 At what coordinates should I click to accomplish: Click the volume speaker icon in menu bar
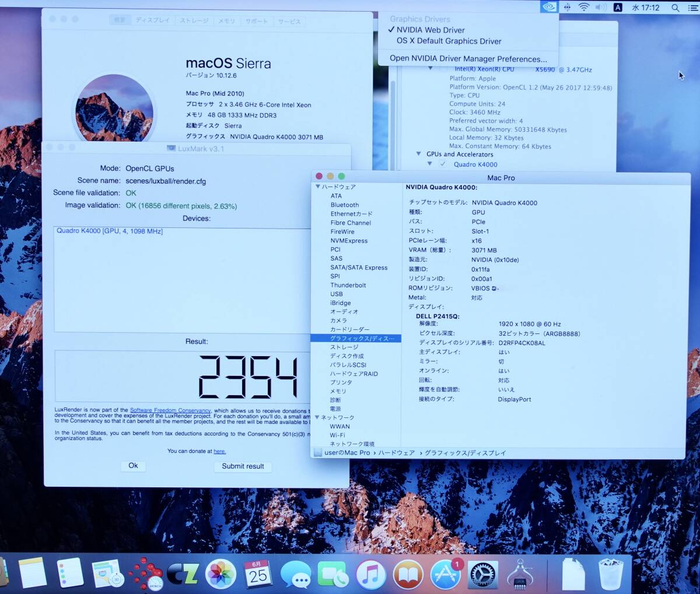point(601,7)
